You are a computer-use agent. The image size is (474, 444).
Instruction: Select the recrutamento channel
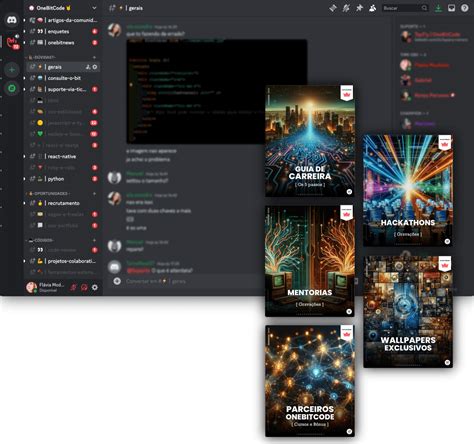pyautogui.click(x=63, y=203)
